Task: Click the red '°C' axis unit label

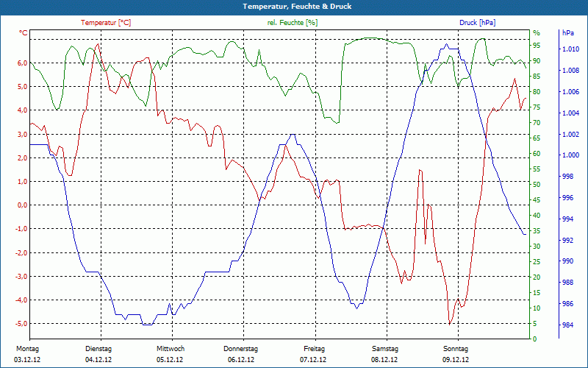Action: coord(24,33)
